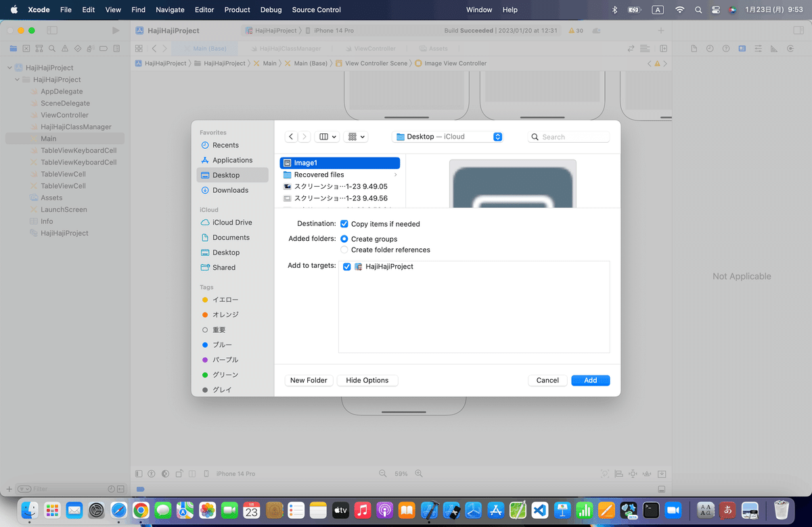Open the grouping options dropdown

(x=356, y=137)
